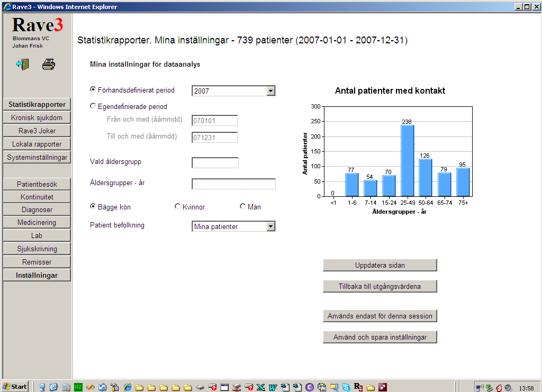
Task: Click the Rave3 logo
Action: tap(38, 25)
